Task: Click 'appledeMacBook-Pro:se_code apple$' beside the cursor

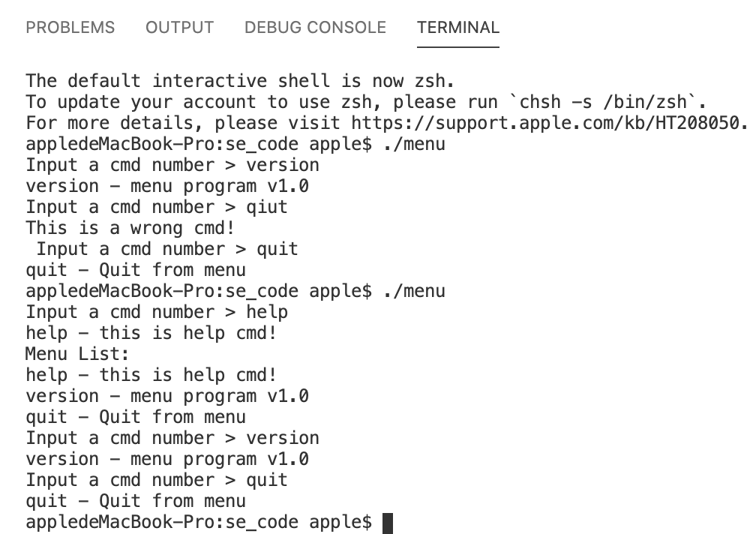Action: [x=199, y=523]
